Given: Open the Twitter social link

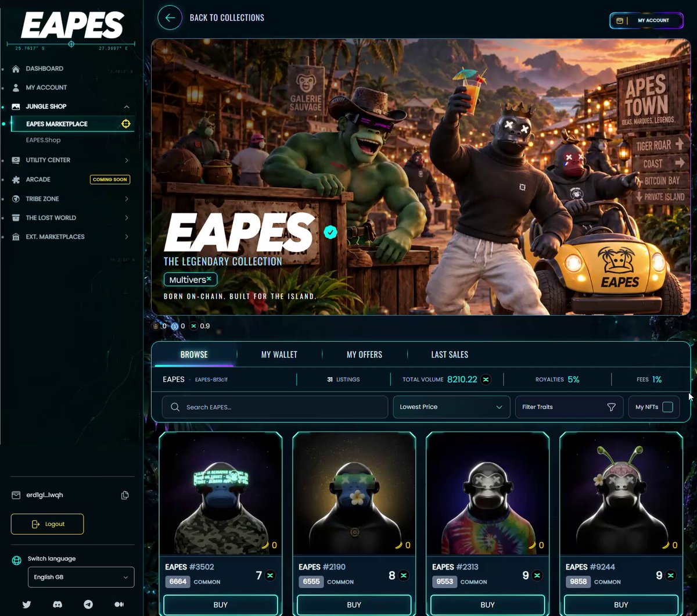Looking at the screenshot, I should (x=27, y=604).
